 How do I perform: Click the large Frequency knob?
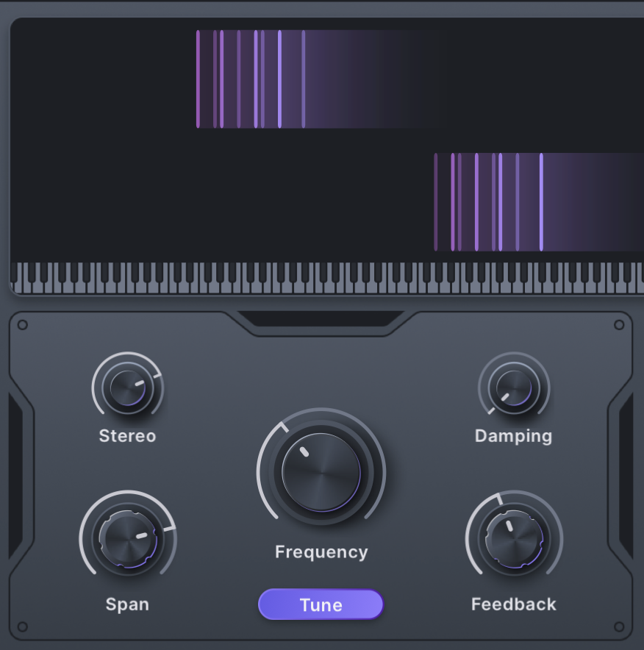[x=321, y=472]
